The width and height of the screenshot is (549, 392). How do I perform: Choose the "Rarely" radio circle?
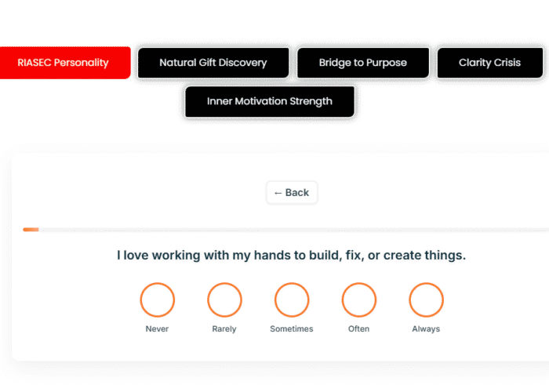[224, 299]
